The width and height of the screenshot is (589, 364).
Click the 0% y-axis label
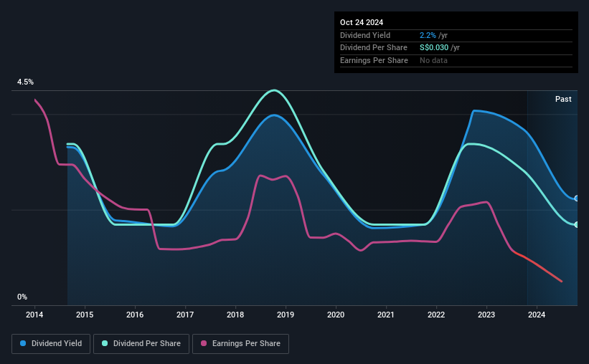pos(22,297)
